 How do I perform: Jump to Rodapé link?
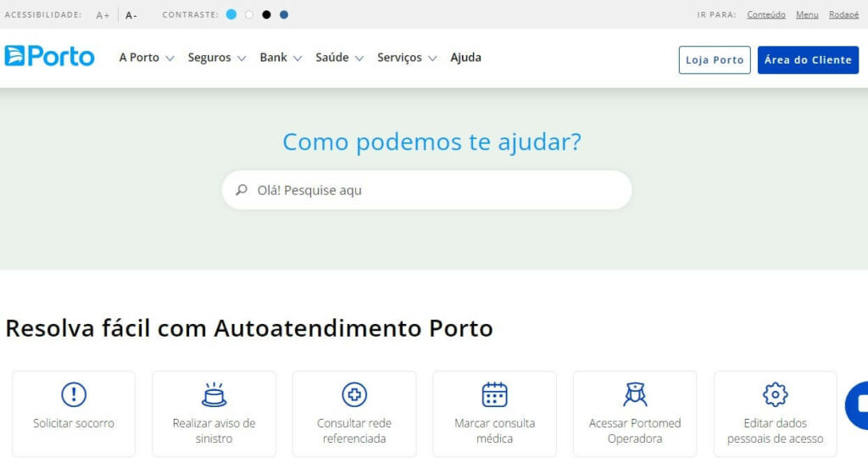click(843, 15)
